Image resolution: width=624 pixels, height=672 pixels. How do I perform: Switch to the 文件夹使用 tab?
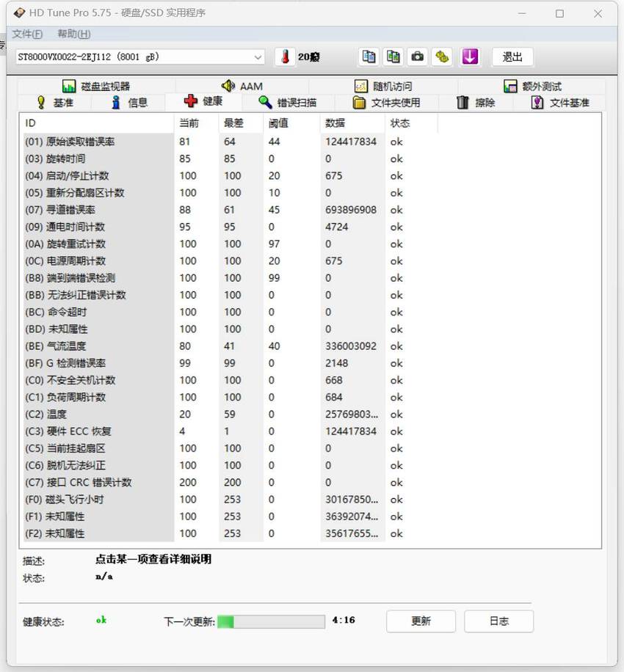click(x=386, y=103)
